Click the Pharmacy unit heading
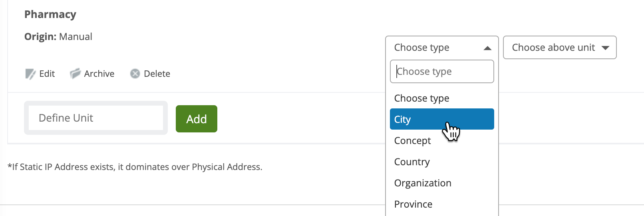Viewport: 644px width, 216px height. (x=50, y=14)
